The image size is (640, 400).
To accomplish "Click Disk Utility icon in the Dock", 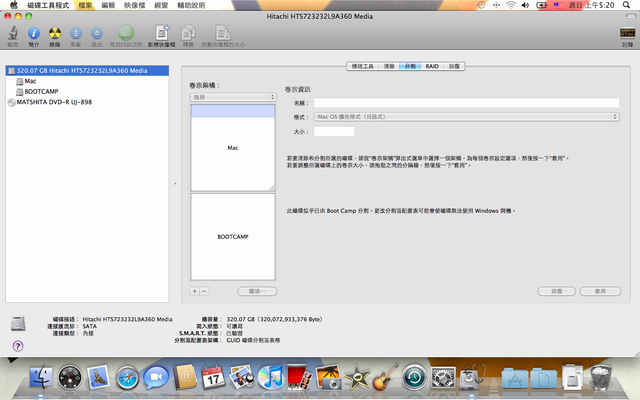I will click(x=472, y=377).
